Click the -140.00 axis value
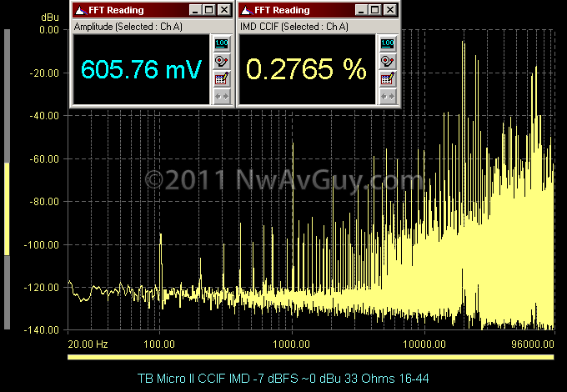Viewport: 567px width, 392px height. pyautogui.click(x=42, y=329)
